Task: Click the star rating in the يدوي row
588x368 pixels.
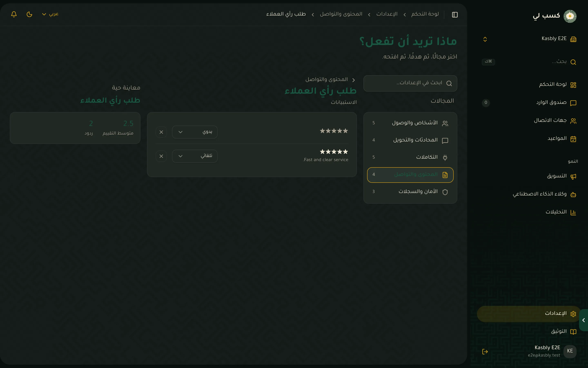Action: tap(334, 131)
